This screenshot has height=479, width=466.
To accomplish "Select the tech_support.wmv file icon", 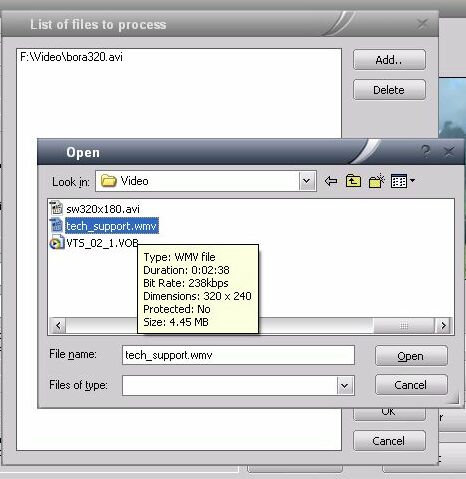I will coord(56,226).
